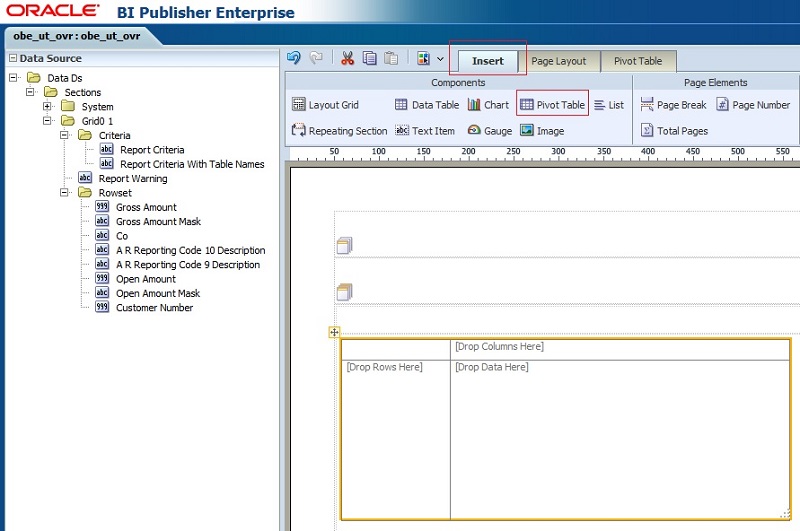
Task: Insert a Chart component
Action: click(488, 105)
